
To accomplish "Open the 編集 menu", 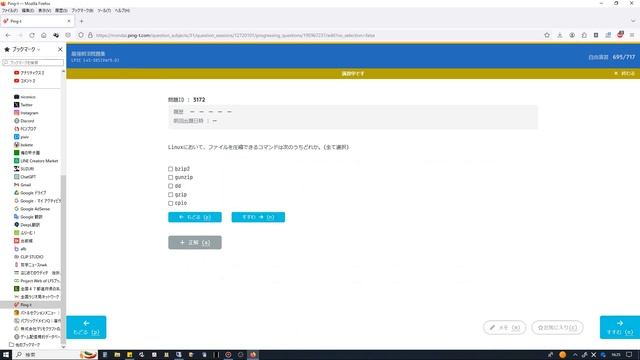I will tap(28, 10).
